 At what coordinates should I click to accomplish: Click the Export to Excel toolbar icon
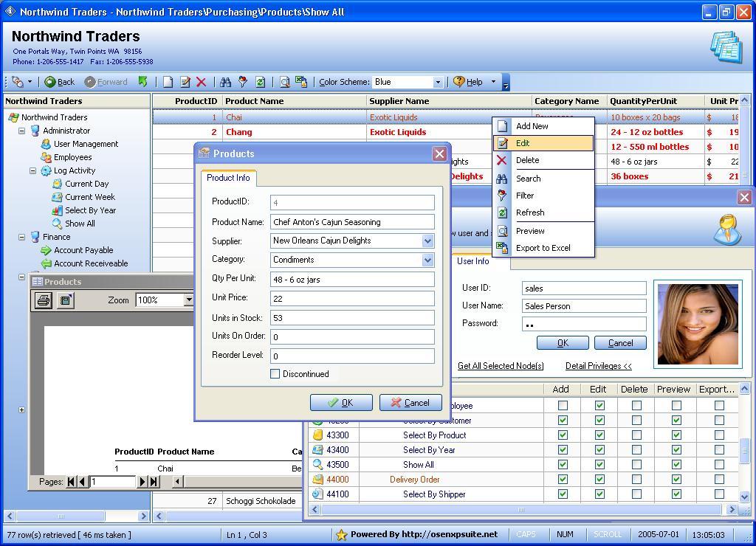(x=301, y=82)
